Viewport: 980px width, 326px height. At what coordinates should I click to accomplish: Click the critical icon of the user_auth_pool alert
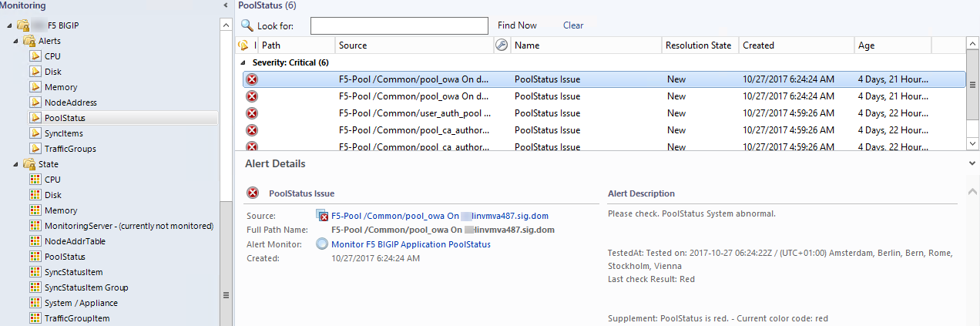tap(251, 113)
